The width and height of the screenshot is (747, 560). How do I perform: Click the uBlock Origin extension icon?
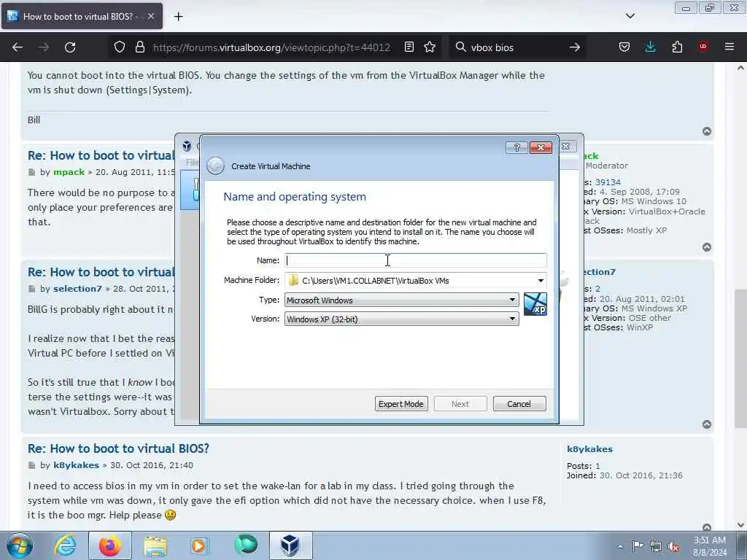pyautogui.click(x=703, y=46)
